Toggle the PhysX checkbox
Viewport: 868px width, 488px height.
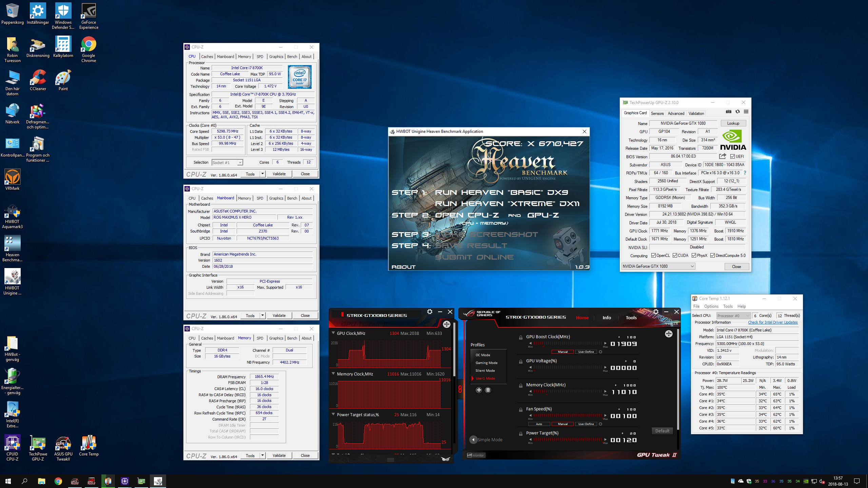[x=694, y=256]
